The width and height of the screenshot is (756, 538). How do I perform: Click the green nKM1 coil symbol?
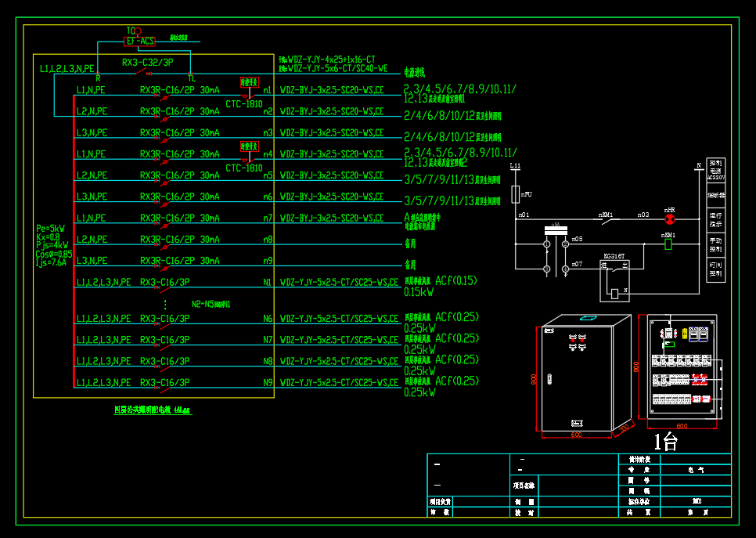668,244
